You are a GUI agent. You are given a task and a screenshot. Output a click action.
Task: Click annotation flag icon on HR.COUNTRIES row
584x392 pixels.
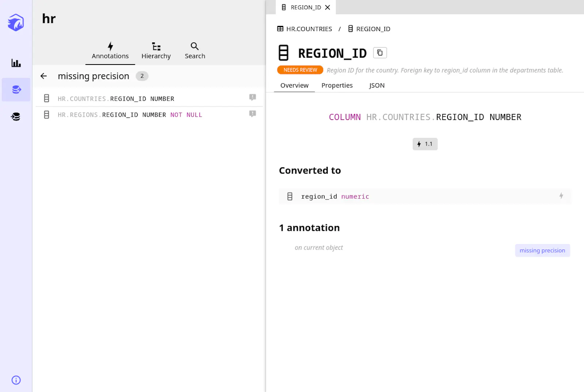click(253, 97)
